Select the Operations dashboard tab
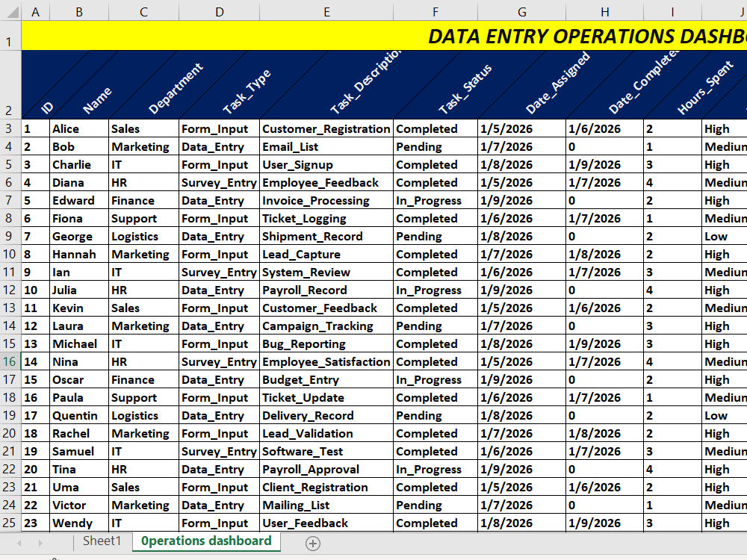This screenshot has height=560, width=747. tap(206, 541)
